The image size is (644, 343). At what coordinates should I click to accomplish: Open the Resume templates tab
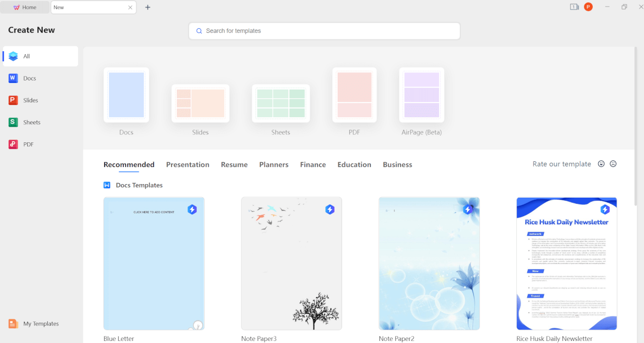click(234, 164)
